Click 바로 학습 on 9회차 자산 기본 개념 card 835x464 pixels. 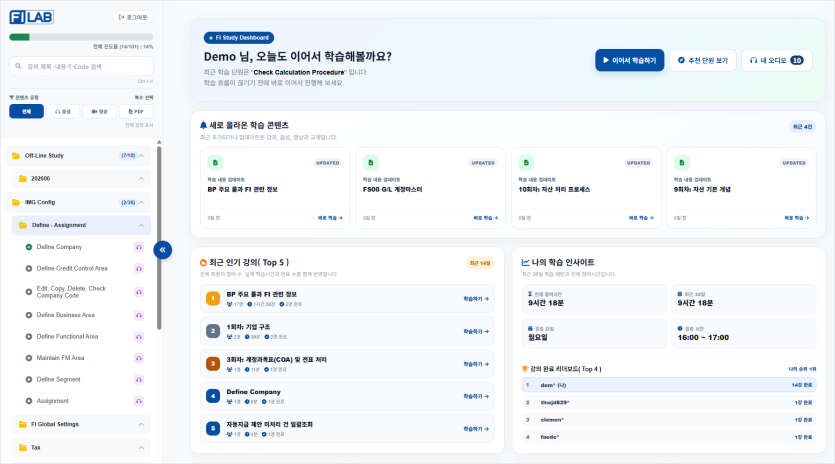[797, 218]
